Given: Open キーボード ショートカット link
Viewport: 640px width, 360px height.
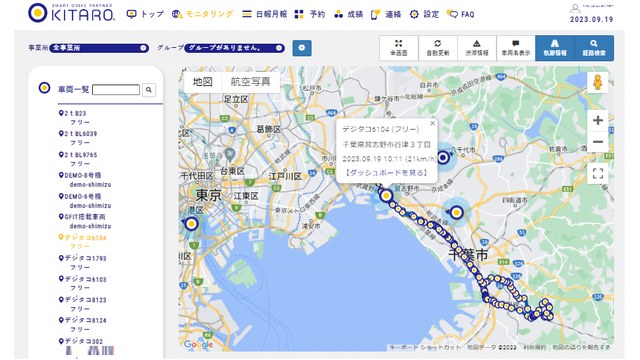Looking at the screenshot, I should [424, 347].
